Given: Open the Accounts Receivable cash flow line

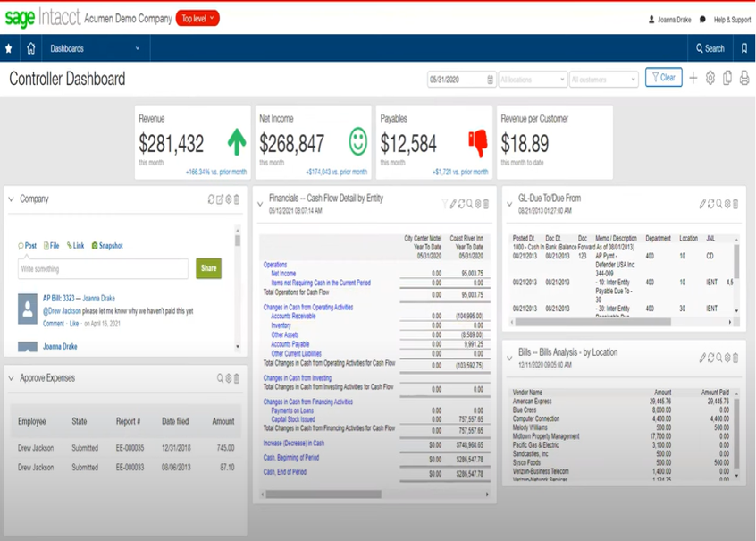Looking at the screenshot, I should tap(293, 317).
